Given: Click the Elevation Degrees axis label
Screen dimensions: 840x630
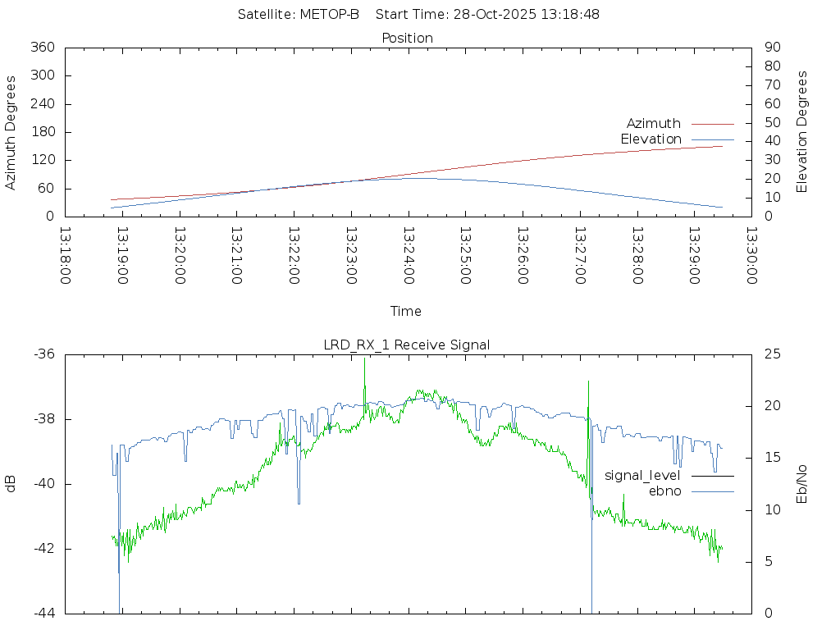Looking at the screenshot, I should pos(802,132).
